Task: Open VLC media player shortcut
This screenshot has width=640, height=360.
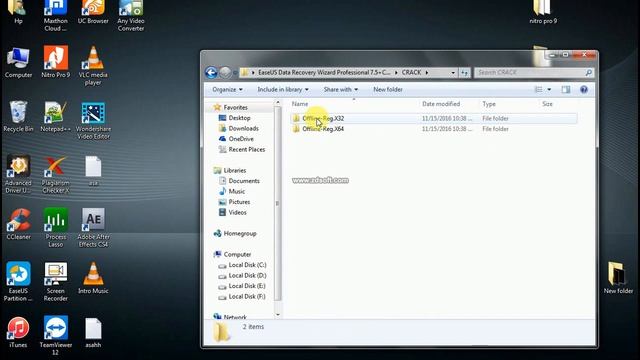Action: coord(93,66)
